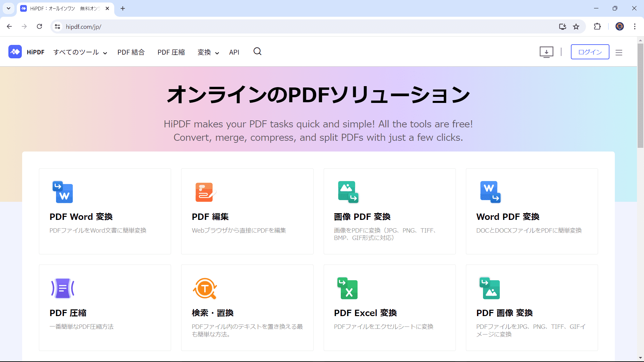
Task: Click the PDF Word 変換 card icon
Action: 63,192
